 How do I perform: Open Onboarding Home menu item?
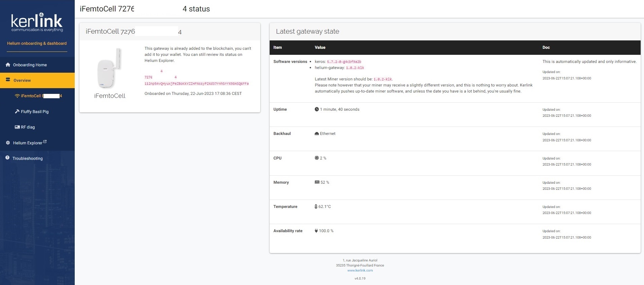pos(30,65)
